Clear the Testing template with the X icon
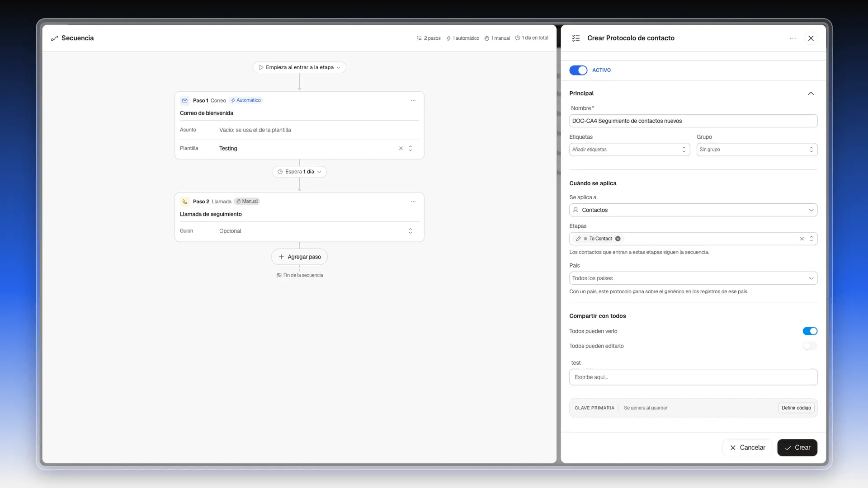This screenshot has width=868, height=488. click(x=401, y=148)
